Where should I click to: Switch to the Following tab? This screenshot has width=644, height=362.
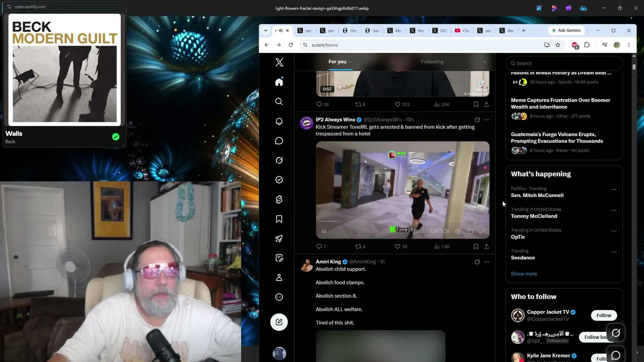[x=432, y=62]
